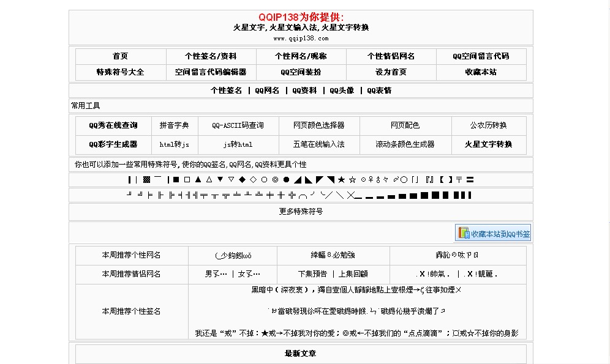Click 收藏本站 in the navigation table
610x364 pixels.
point(481,72)
